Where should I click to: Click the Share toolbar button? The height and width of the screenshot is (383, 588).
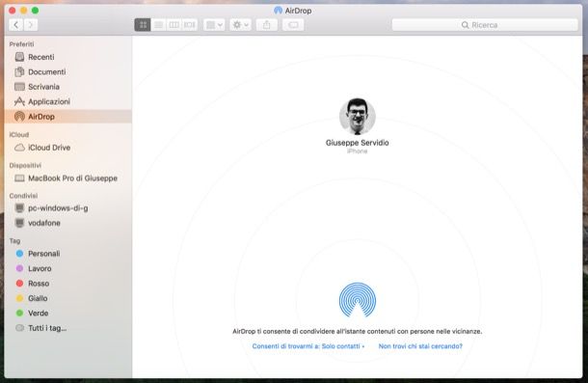[267, 25]
